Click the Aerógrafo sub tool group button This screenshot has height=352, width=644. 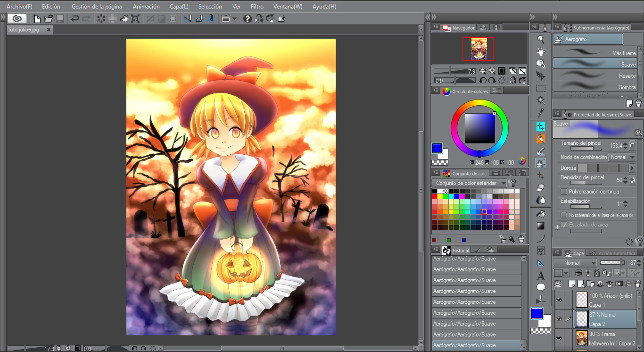click(x=588, y=39)
